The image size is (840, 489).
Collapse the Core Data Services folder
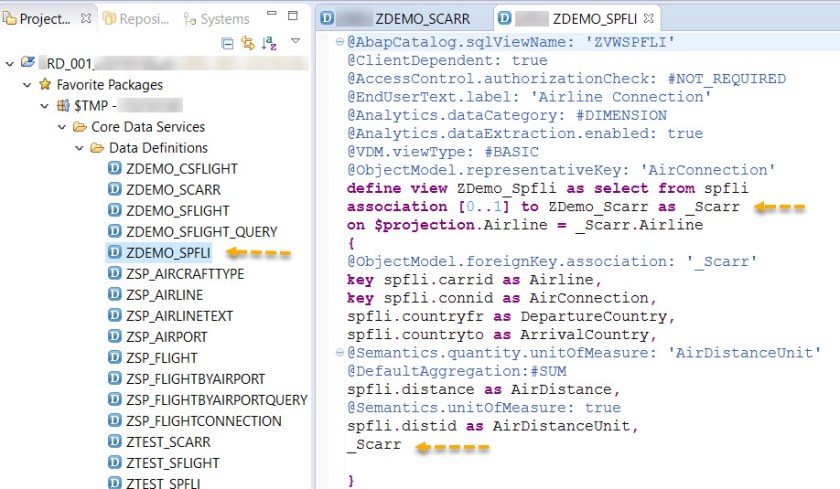[x=62, y=127]
